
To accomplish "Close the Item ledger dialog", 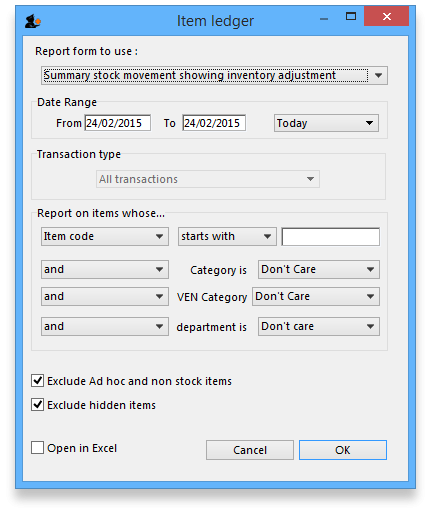I will (386, 16).
